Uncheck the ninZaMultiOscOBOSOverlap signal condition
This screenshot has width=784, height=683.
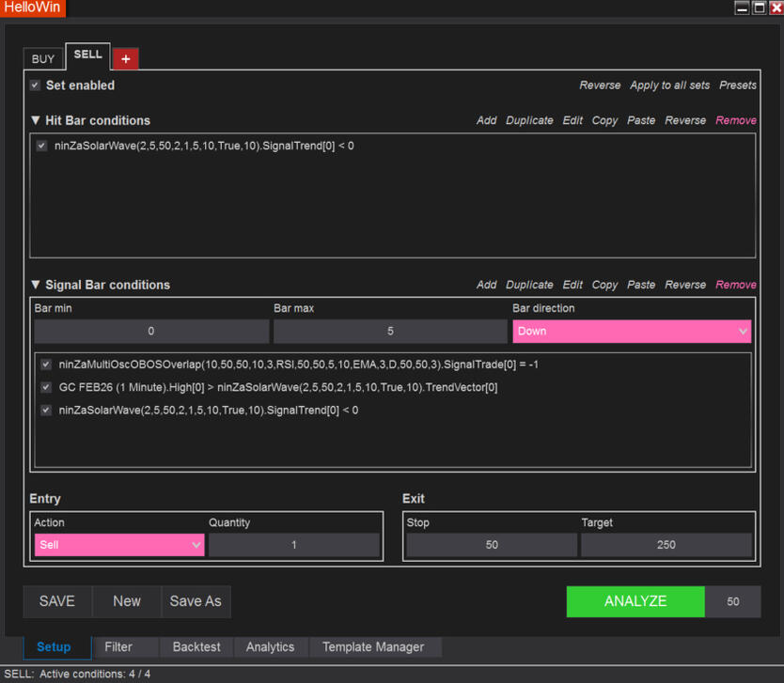46,365
